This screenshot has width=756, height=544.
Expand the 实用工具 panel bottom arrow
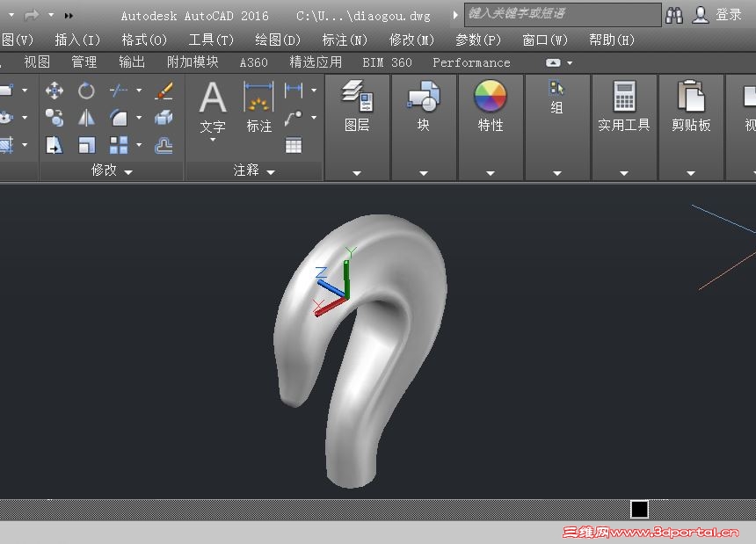point(624,173)
